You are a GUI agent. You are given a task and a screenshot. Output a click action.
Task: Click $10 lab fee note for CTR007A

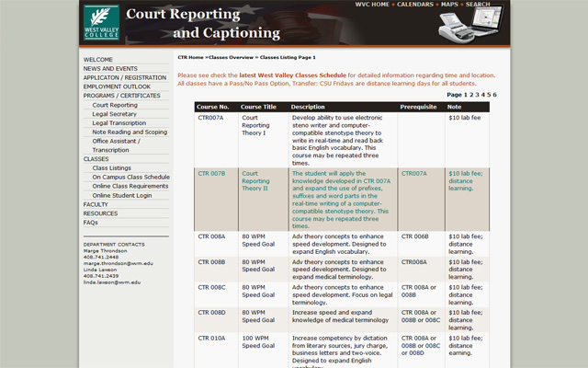[x=464, y=118]
